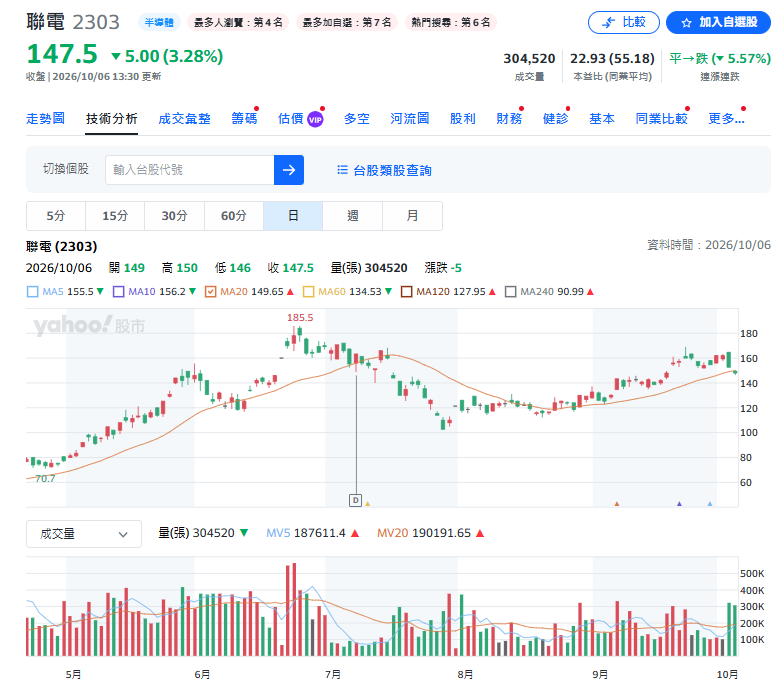Select the 15分 interval
The image size is (776, 690).
tap(115, 216)
